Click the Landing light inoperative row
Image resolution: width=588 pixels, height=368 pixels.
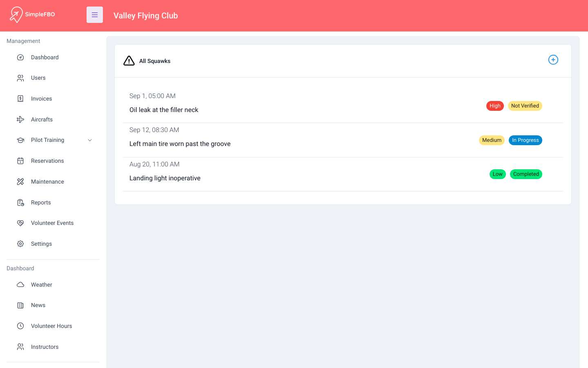pyautogui.click(x=343, y=174)
